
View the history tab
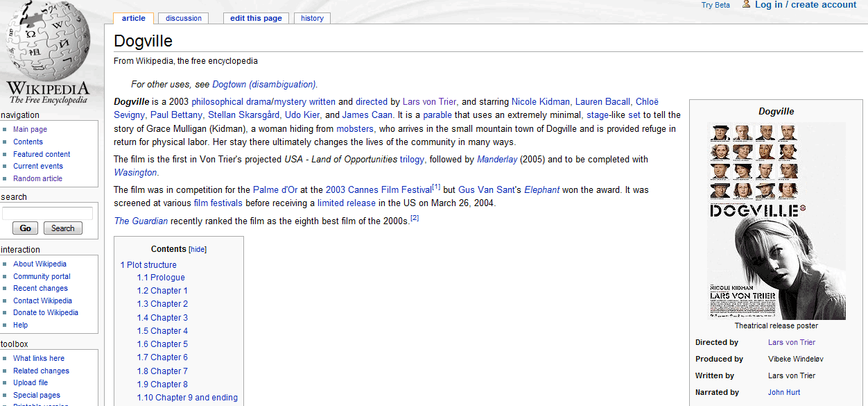pos(312,18)
